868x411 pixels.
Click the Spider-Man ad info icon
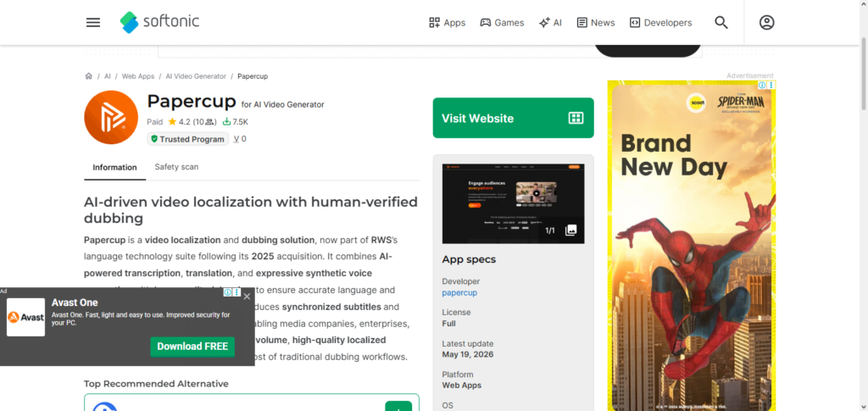[762, 86]
